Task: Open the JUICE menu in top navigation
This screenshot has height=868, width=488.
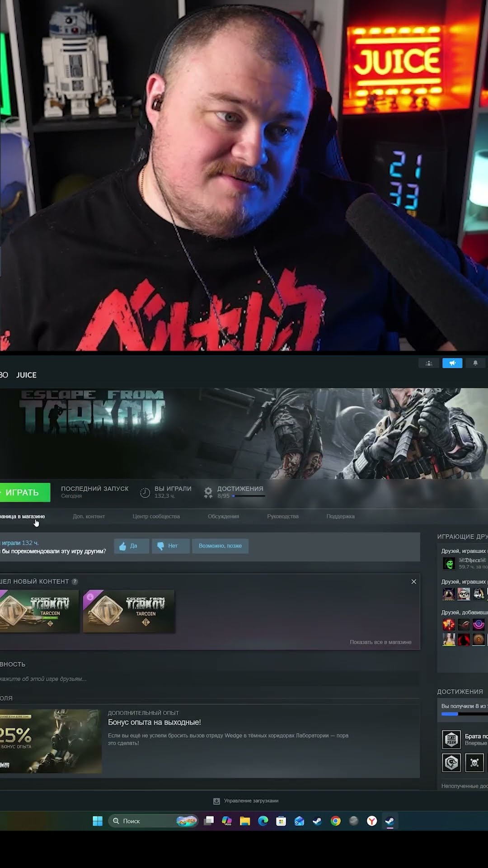Action: pos(26,375)
